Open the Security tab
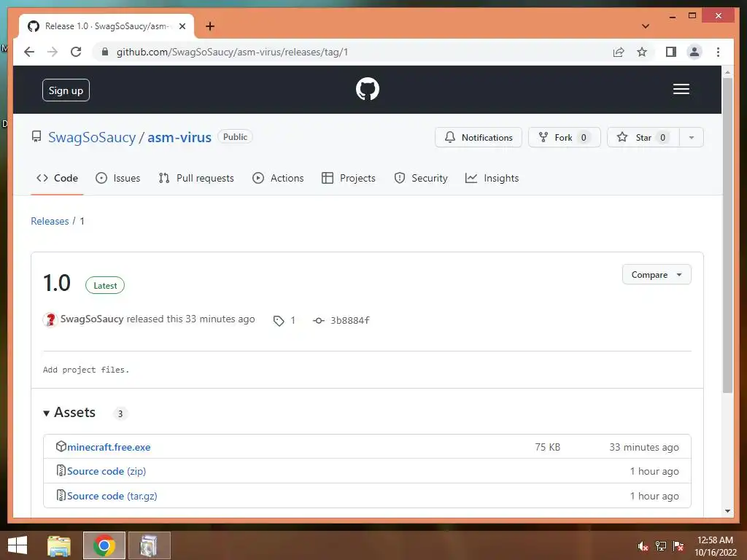The width and height of the screenshot is (747, 560). [421, 178]
